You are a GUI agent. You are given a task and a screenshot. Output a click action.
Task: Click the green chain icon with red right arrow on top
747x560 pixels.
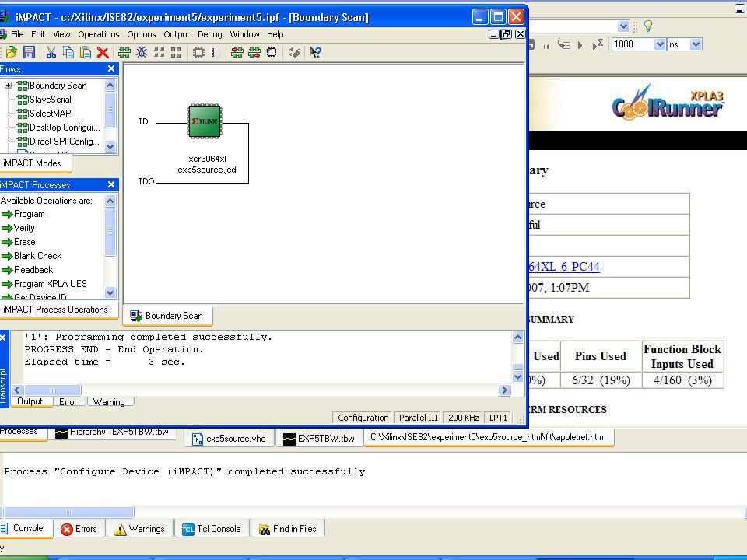point(237,52)
